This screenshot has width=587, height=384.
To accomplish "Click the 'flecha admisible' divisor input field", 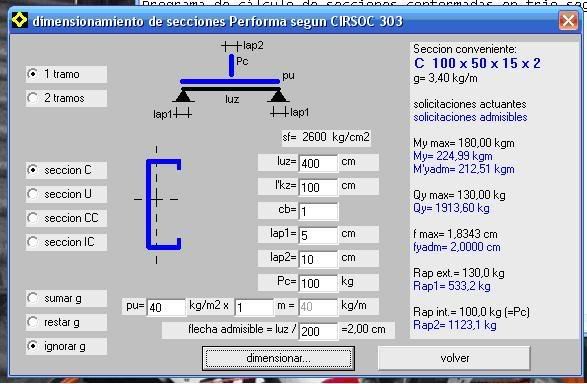I will [318, 331].
